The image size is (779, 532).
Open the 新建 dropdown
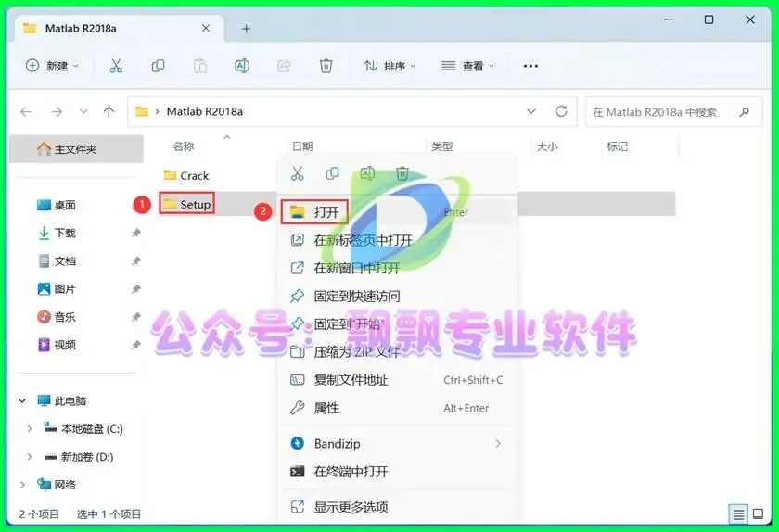52,66
